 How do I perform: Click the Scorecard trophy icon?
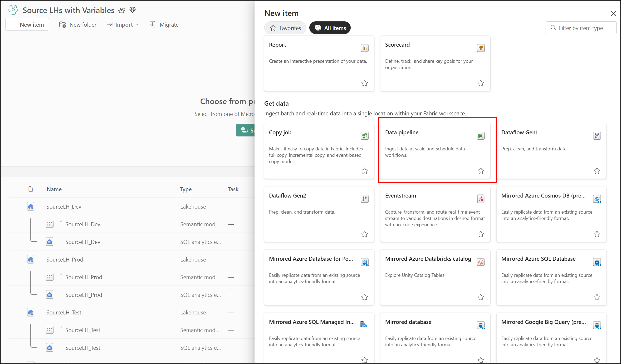click(480, 48)
